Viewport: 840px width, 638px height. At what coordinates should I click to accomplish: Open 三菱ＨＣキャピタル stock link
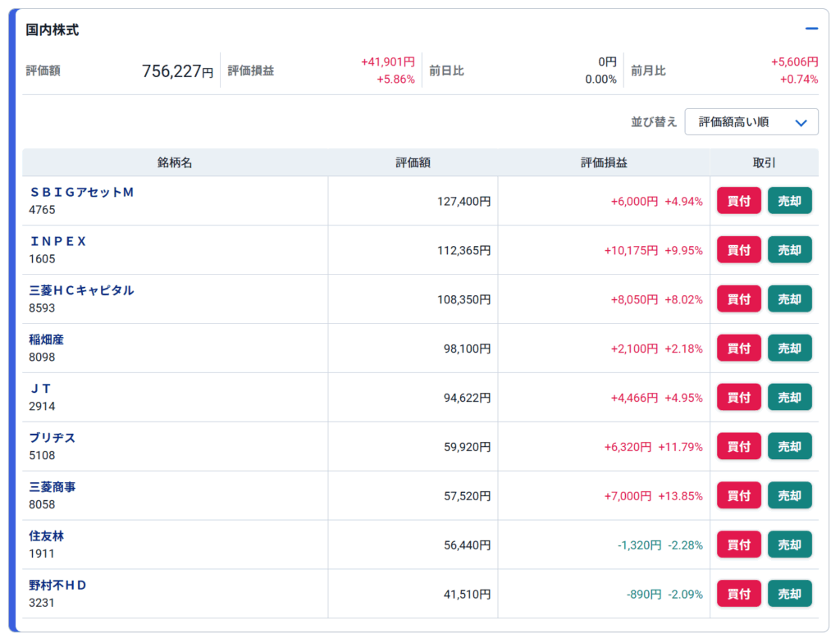coord(81,290)
